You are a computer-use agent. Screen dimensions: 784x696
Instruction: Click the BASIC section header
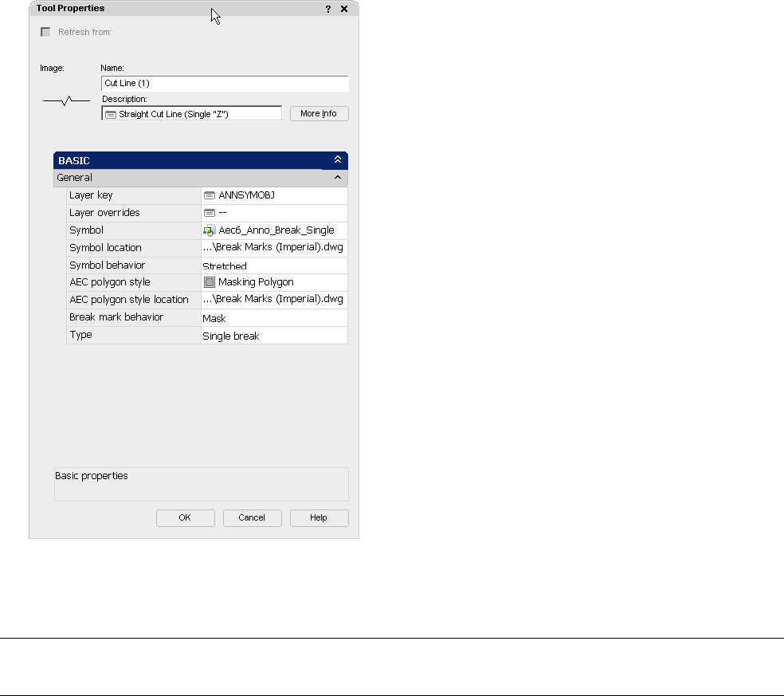point(201,160)
